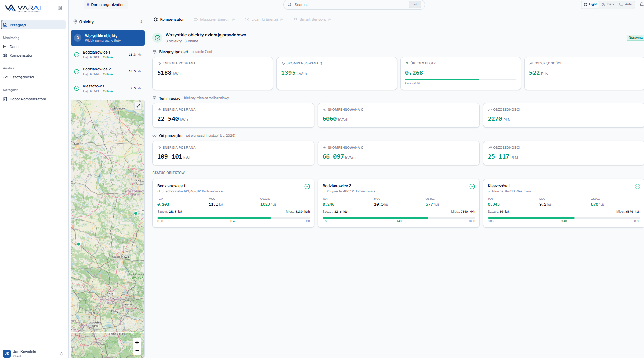644x358 pixels.
Task: Click the map marker near Łódź
Action: click(x=136, y=213)
